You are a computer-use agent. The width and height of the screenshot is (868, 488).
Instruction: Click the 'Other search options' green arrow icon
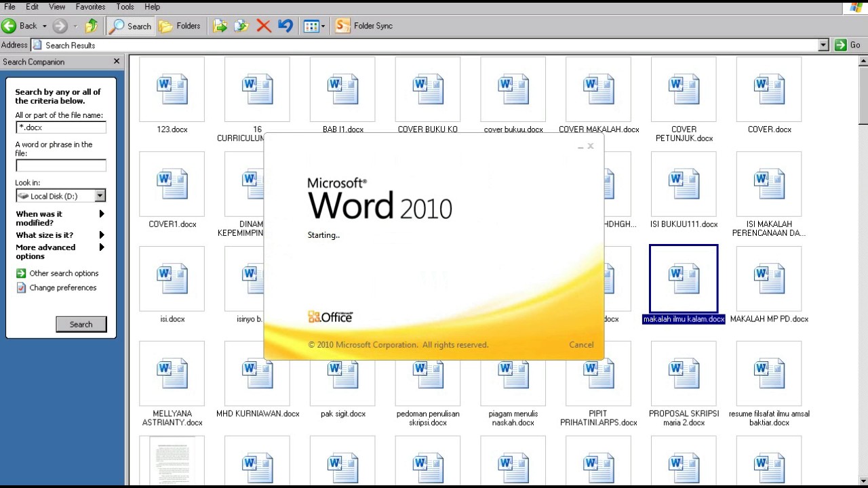pyautogui.click(x=21, y=273)
